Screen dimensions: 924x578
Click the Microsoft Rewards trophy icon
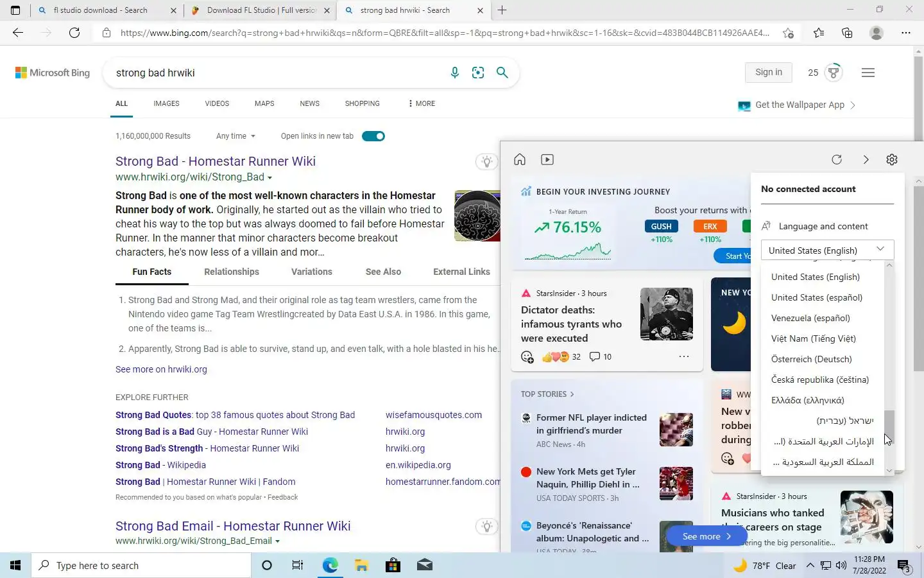pyautogui.click(x=834, y=73)
